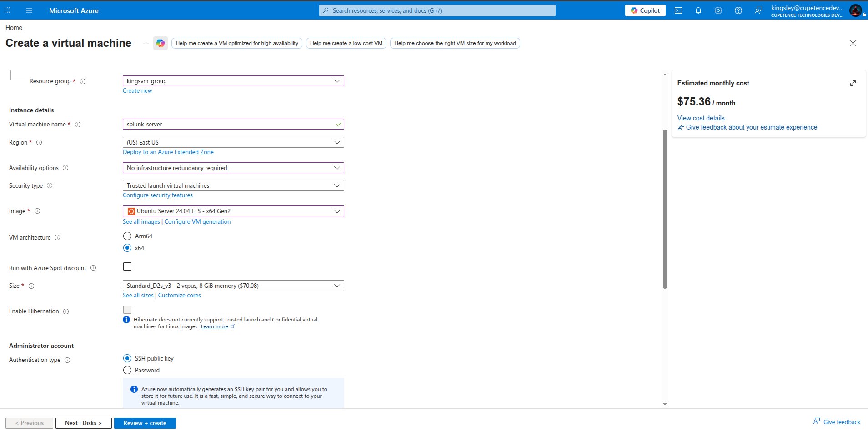Show info tooltip for VM architecture
The image size is (868, 436).
pyautogui.click(x=57, y=237)
